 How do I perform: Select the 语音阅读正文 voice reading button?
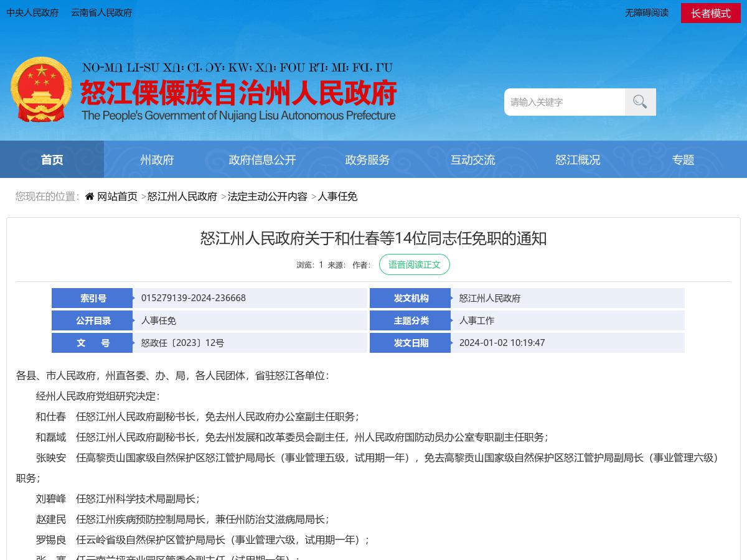(414, 264)
